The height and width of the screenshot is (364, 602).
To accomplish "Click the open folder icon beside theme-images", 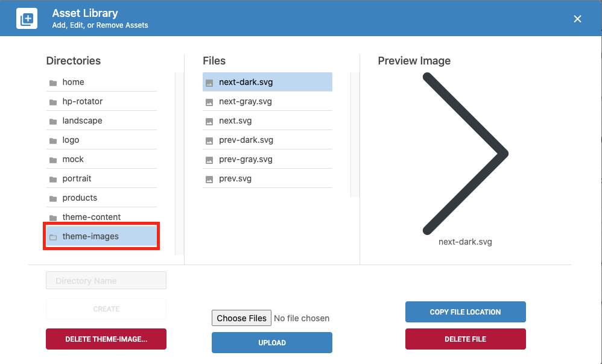I will click(52, 236).
